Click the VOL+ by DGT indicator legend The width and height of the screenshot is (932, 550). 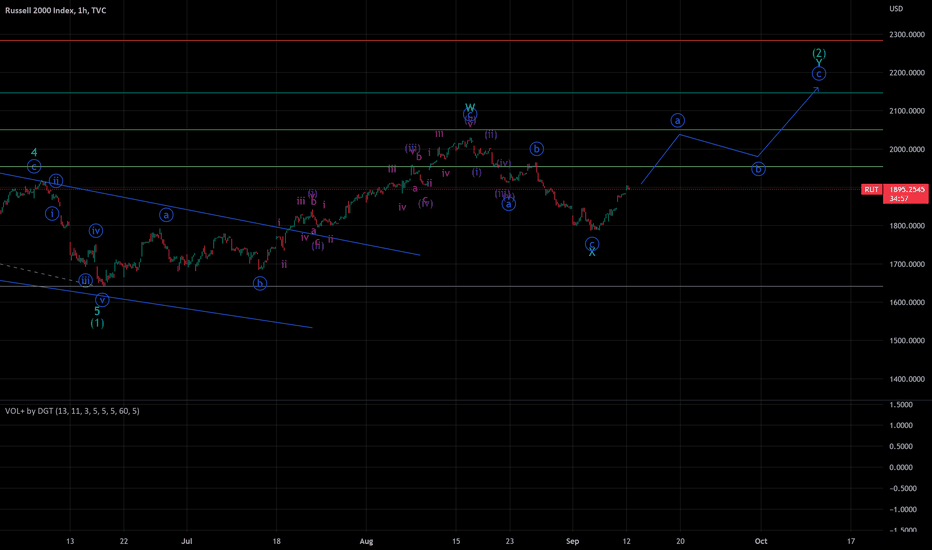click(72, 411)
